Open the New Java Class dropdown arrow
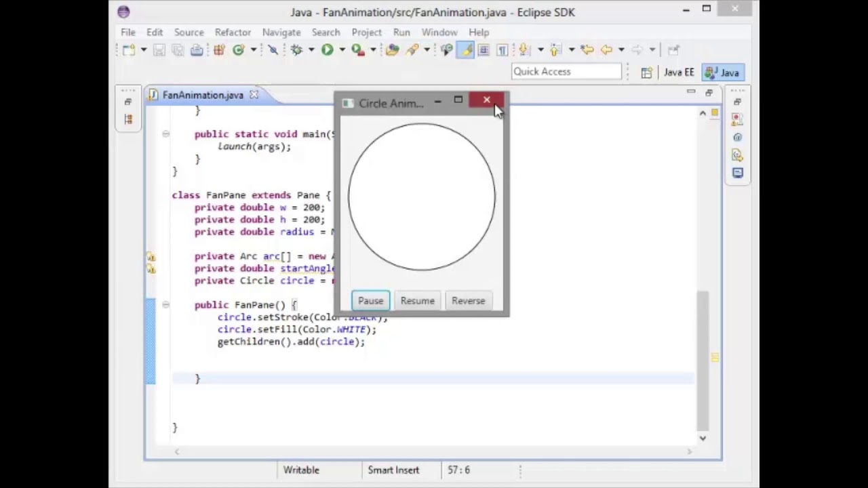868x488 pixels. tap(253, 49)
